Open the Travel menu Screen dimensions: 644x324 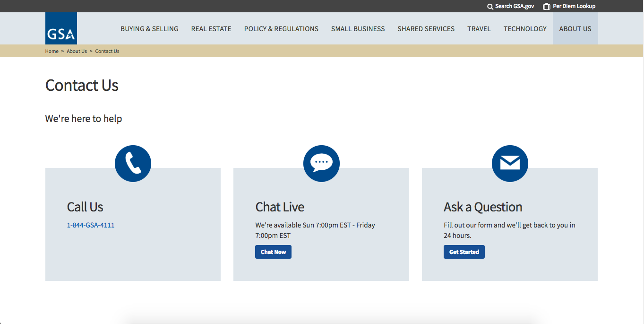479,29
